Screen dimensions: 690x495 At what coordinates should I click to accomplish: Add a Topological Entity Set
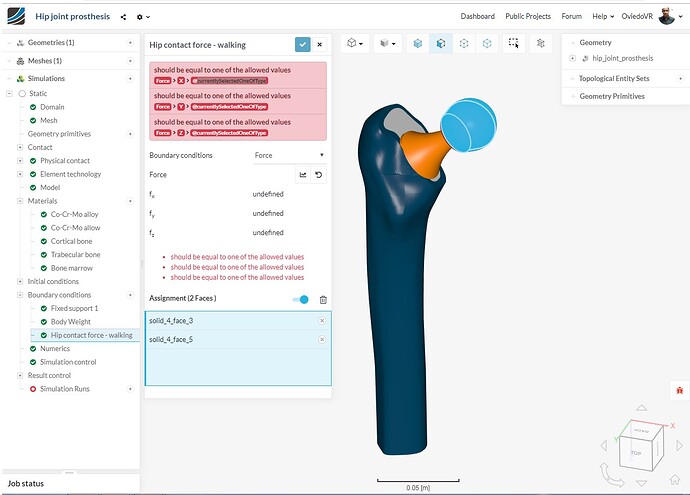(x=680, y=78)
